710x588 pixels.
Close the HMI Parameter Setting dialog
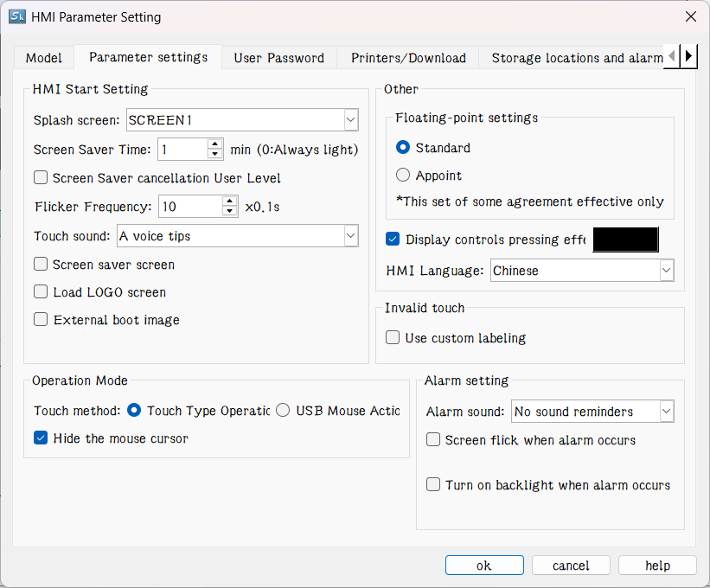point(690,16)
